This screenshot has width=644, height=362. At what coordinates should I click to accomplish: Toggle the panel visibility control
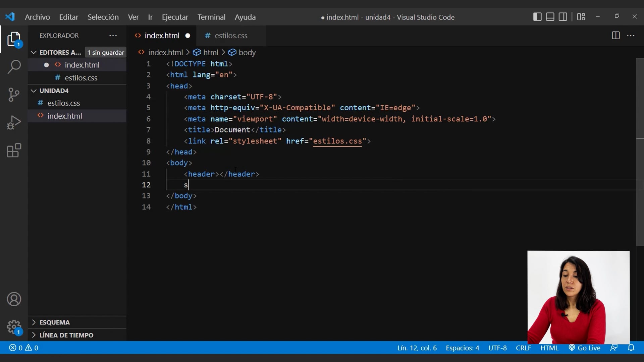click(550, 16)
